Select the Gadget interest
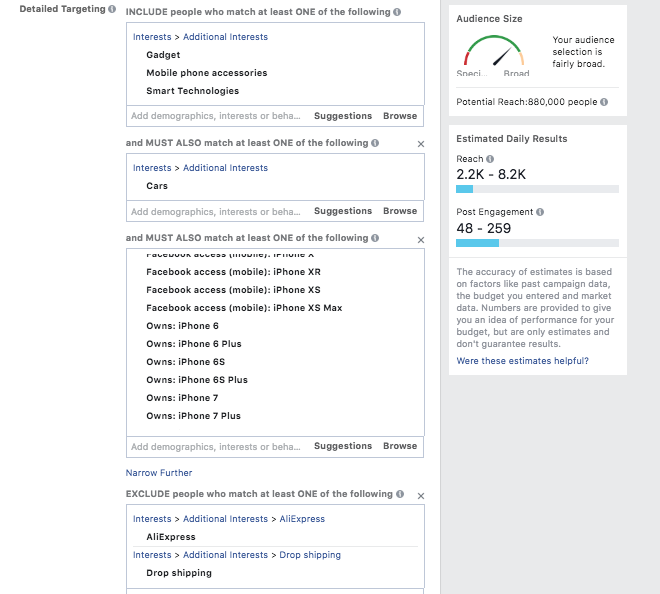Screen dimensions: 660x594 point(163,55)
